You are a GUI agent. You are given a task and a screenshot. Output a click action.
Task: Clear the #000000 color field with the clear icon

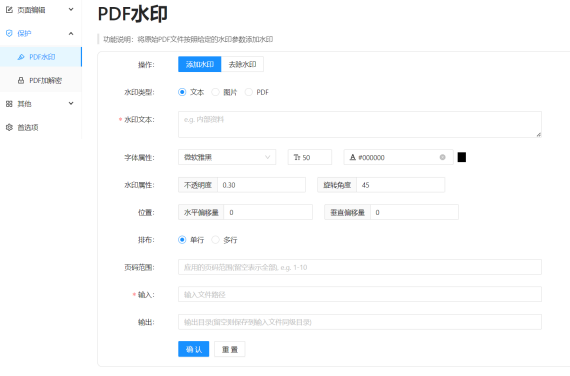[442, 157]
